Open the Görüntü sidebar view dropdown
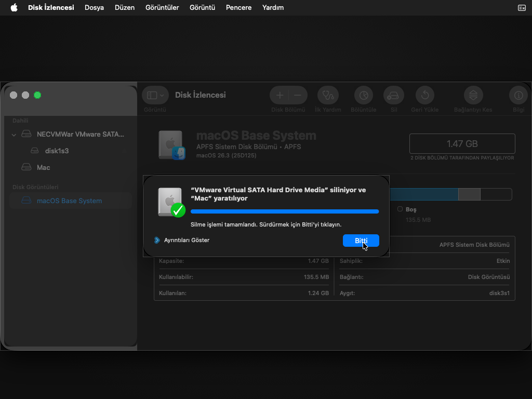The width and height of the screenshot is (532, 399). click(155, 96)
